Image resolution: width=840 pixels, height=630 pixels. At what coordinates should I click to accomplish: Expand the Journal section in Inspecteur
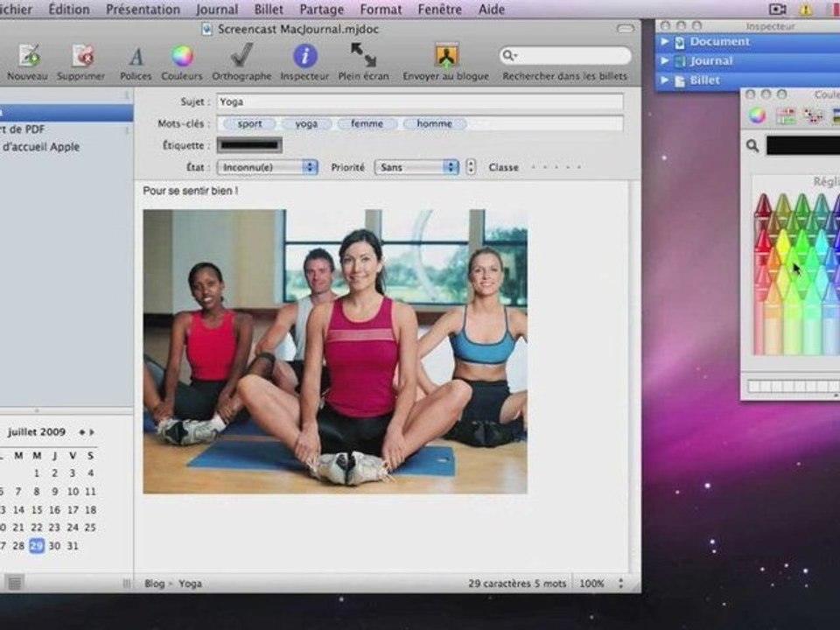(665, 60)
